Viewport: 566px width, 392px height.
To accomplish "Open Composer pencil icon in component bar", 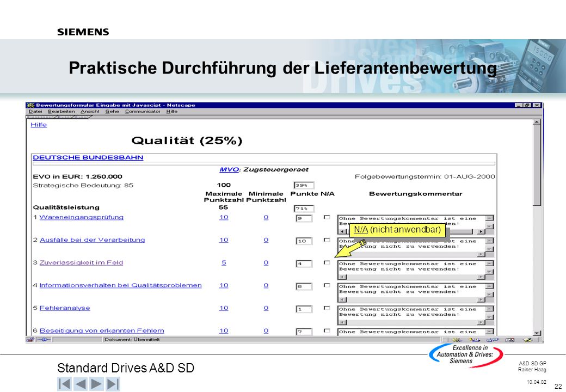I will tap(527, 340).
